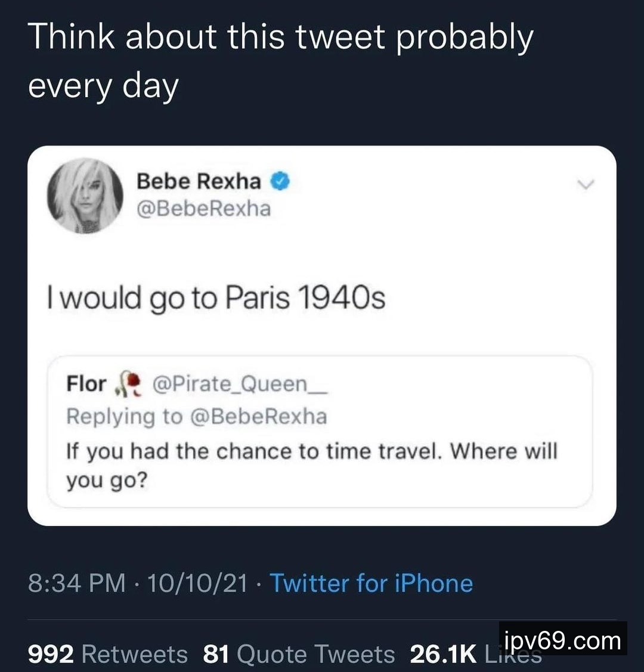Click the @BebeRexha handle under name
Viewport: 644px width, 672px height.
[203, 209]
